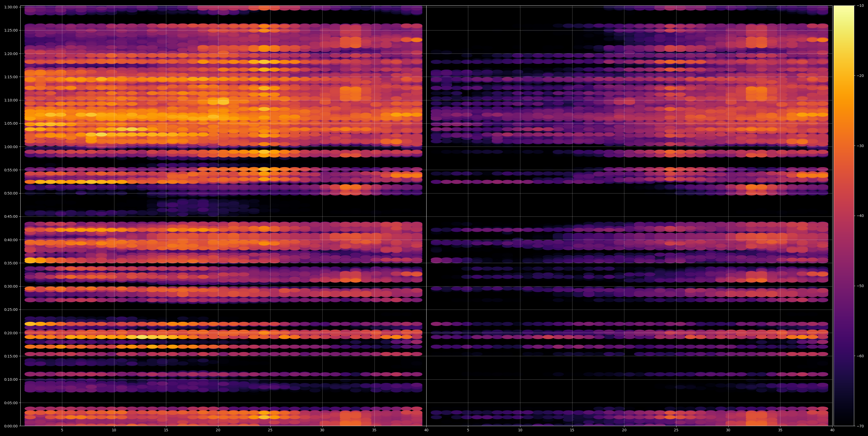
Task: Click the −70 colorbar tick label
Action: [x=861, y=426]
